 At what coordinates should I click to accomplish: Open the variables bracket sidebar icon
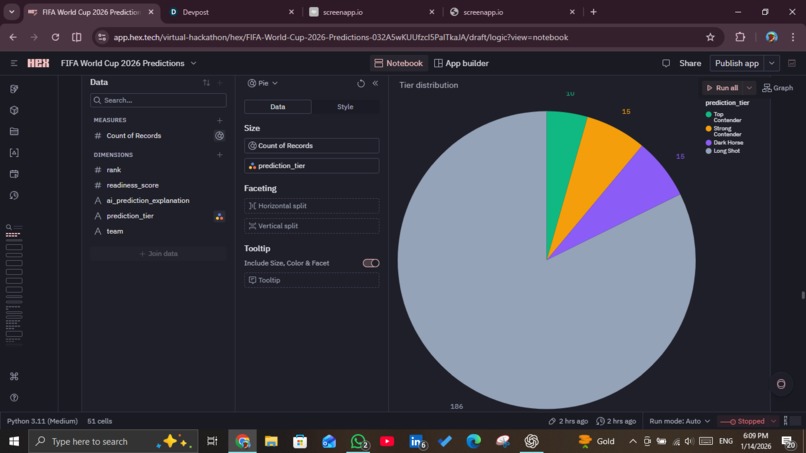click(14, 153)
